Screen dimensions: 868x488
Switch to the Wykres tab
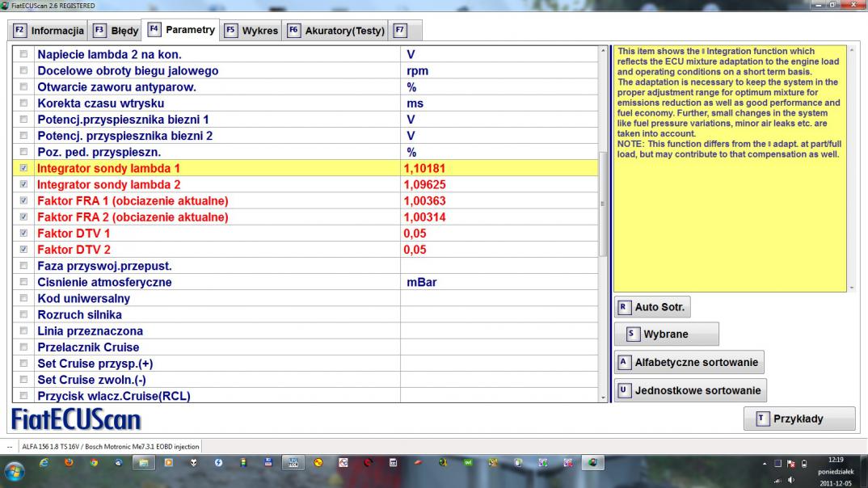pos(251,31)
